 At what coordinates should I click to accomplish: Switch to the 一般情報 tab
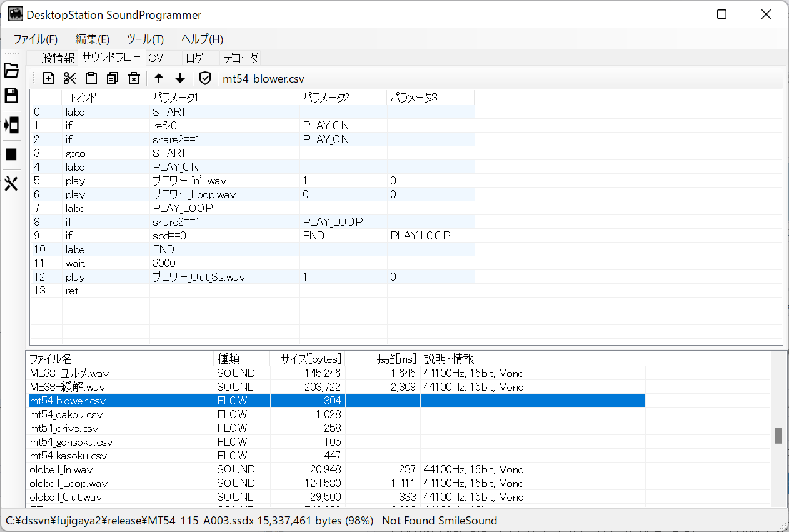coord(52,58)
